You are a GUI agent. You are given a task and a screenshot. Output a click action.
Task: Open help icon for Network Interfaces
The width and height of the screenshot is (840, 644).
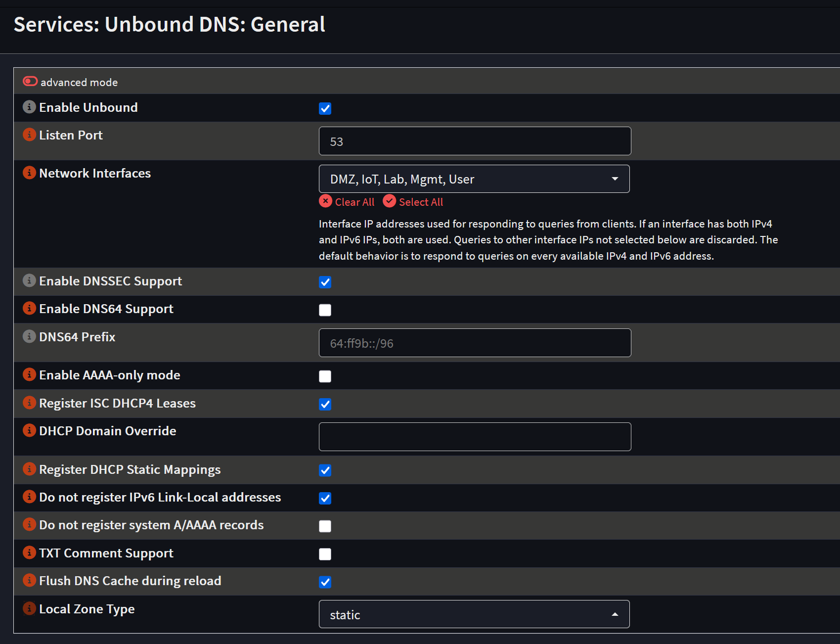click(x=29, y=173)
